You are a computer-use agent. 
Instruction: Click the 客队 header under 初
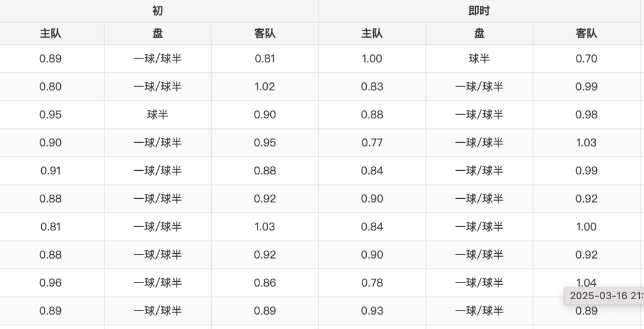point(265,33)
